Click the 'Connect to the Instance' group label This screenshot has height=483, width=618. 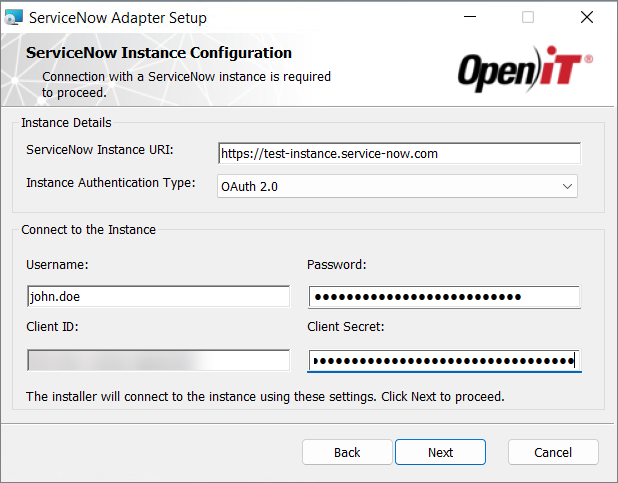pyautogui.click(x=89, y=229)
